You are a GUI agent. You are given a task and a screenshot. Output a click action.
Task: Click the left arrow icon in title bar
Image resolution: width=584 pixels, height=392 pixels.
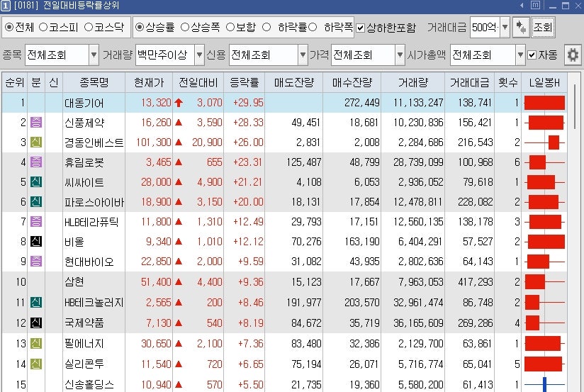[x=522, y=5]
